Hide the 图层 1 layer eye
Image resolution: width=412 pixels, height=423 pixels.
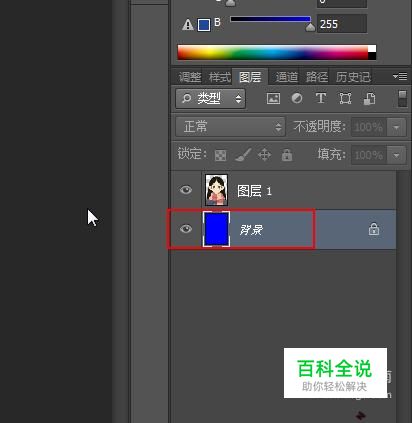pos(186,190)
